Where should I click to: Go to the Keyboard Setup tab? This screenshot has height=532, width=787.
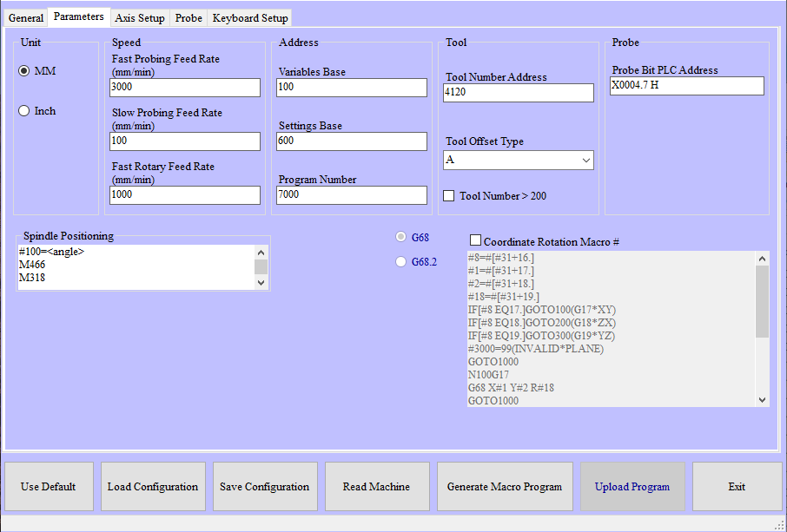click(250, 18)
